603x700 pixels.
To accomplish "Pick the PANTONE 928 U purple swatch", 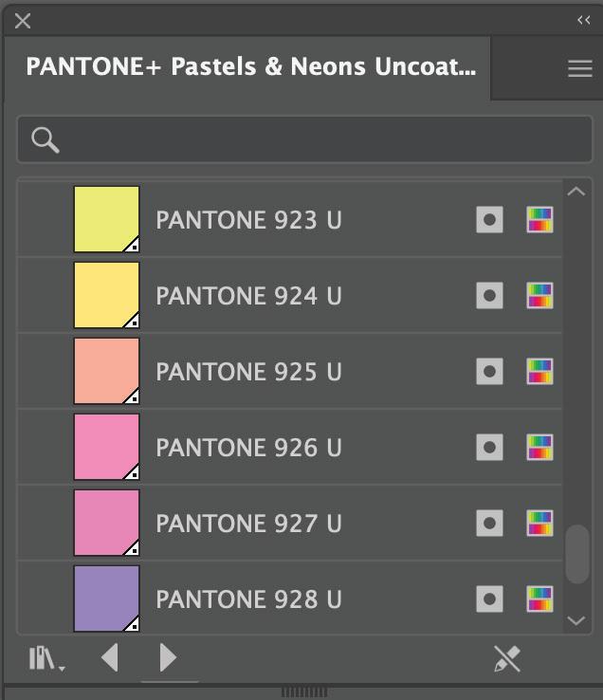I will point(106,598).
